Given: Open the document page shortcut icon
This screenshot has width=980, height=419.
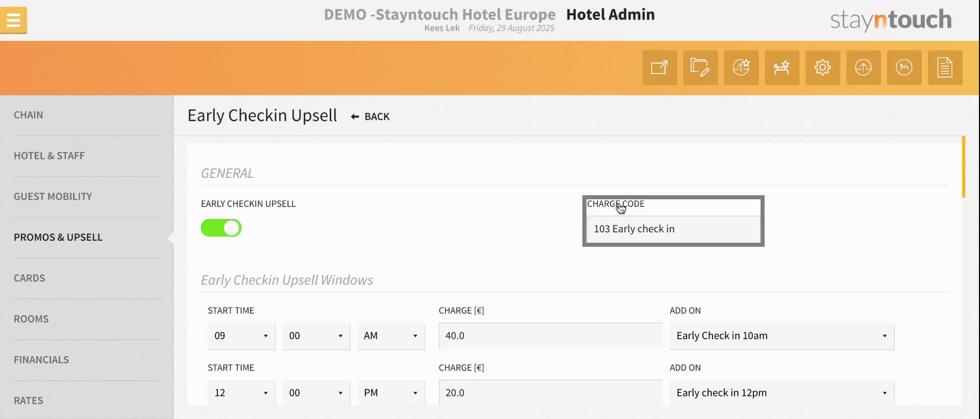Looking at the screenshot, I should coord(945,67).
